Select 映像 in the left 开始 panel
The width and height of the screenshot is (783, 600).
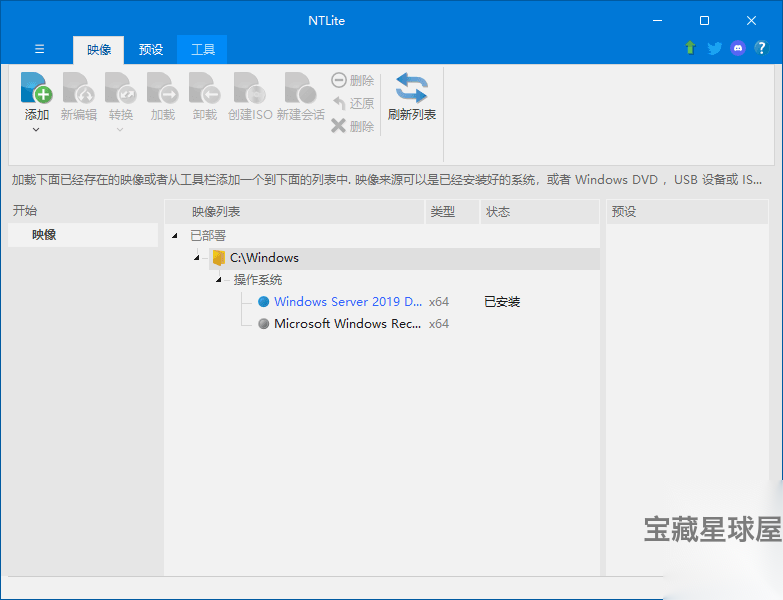point(83,235)
